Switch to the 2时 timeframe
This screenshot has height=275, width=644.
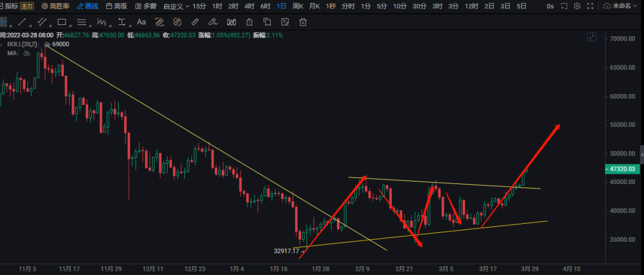(233, 6)
